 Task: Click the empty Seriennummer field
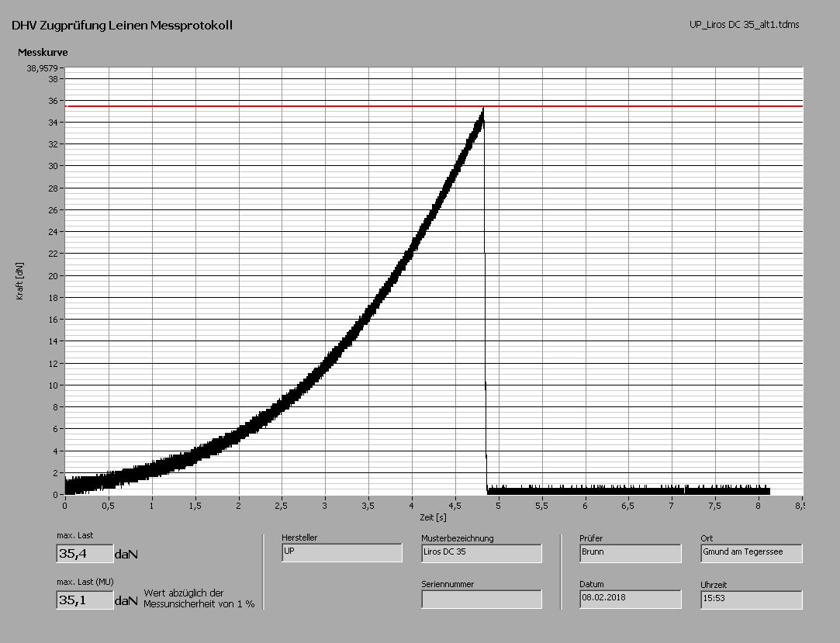point(482,600)
